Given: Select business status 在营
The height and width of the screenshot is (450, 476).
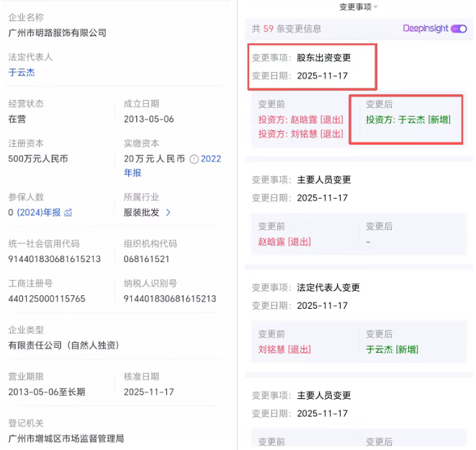Looking at the screenshot, I should click(17, 119).
